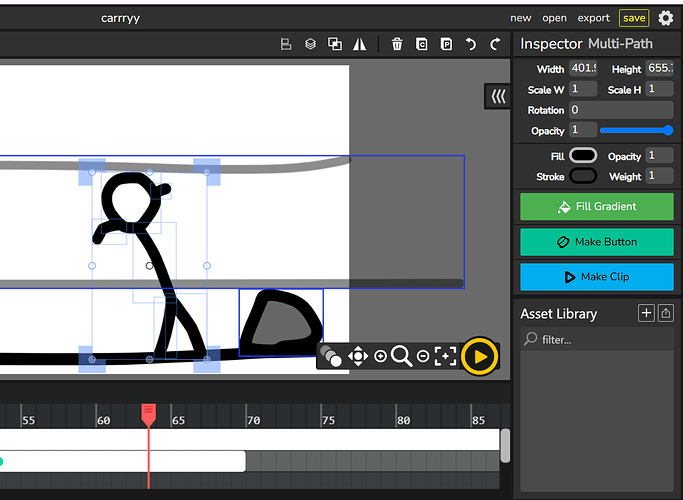Click the recenter canvas icon

click(445, 356)
